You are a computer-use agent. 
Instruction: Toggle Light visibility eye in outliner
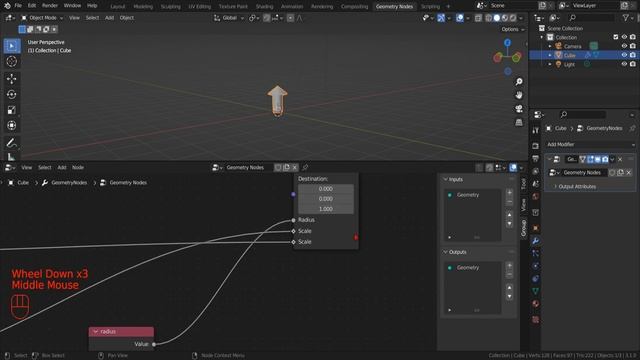pyautogui.click(x=624, y=64)
